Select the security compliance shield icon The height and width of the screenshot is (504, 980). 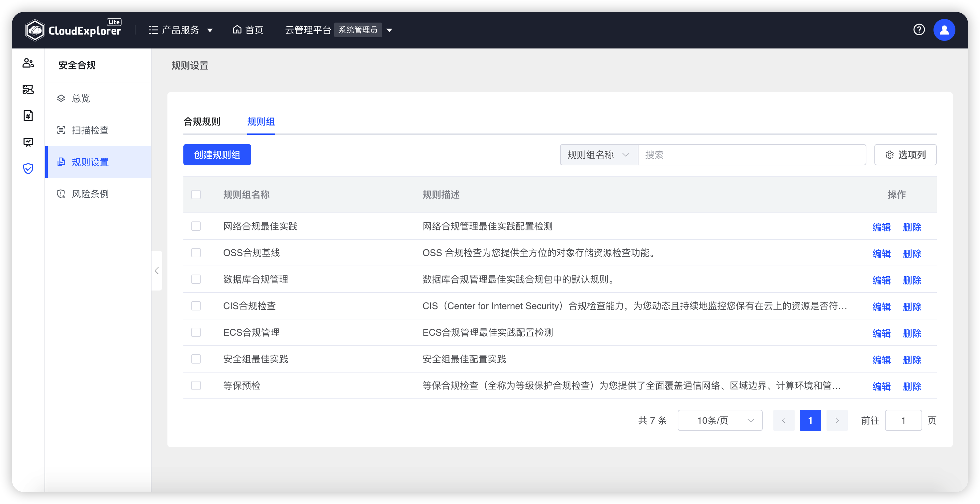click(28, 168)
